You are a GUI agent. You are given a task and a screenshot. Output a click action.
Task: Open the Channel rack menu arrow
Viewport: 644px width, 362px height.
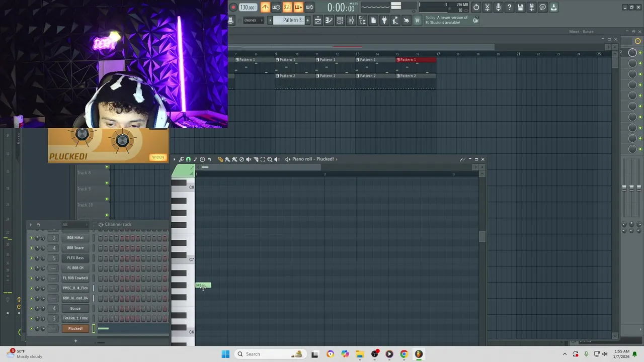click(31, 225)
